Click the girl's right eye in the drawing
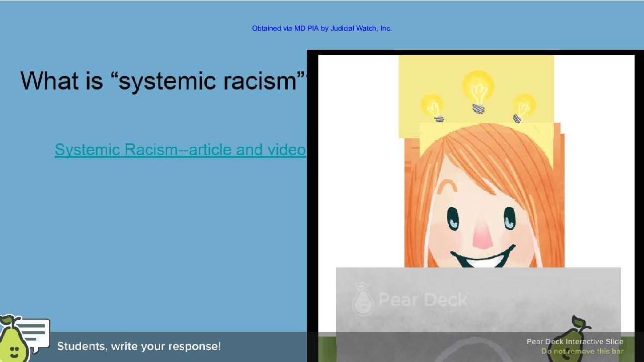Image resolution: width=644 pixels, height=362 pixels. click(509, 218)
